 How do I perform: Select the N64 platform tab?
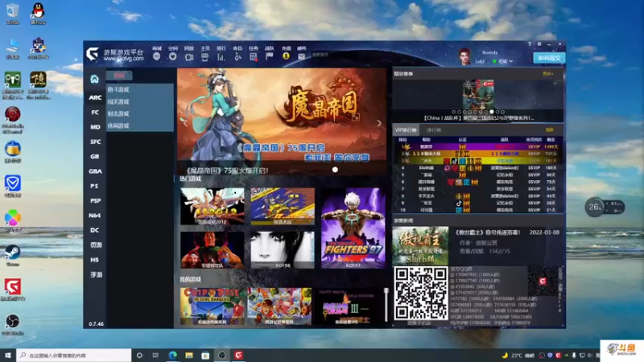coord(95,216)
